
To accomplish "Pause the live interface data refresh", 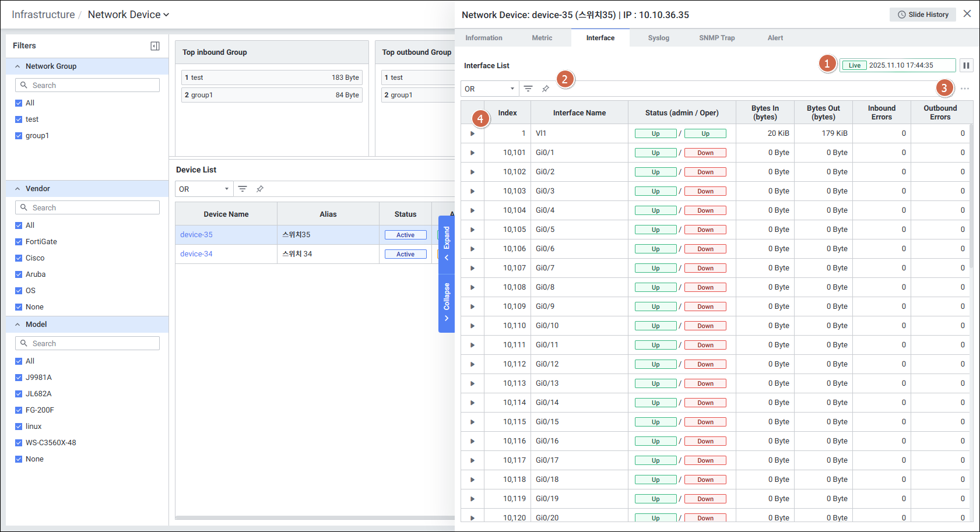I will (x=966, y=65).
